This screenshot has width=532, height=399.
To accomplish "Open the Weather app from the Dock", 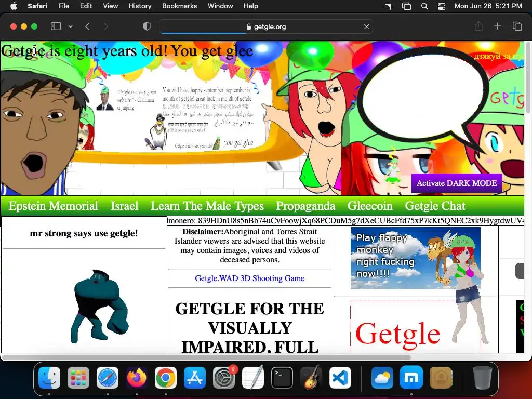I will pyautogui.click(x=382, y=378).
